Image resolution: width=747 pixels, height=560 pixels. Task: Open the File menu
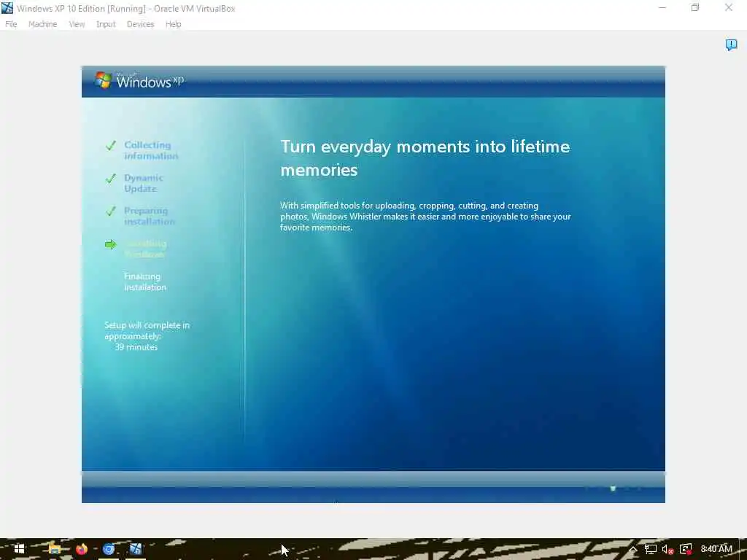11,24
